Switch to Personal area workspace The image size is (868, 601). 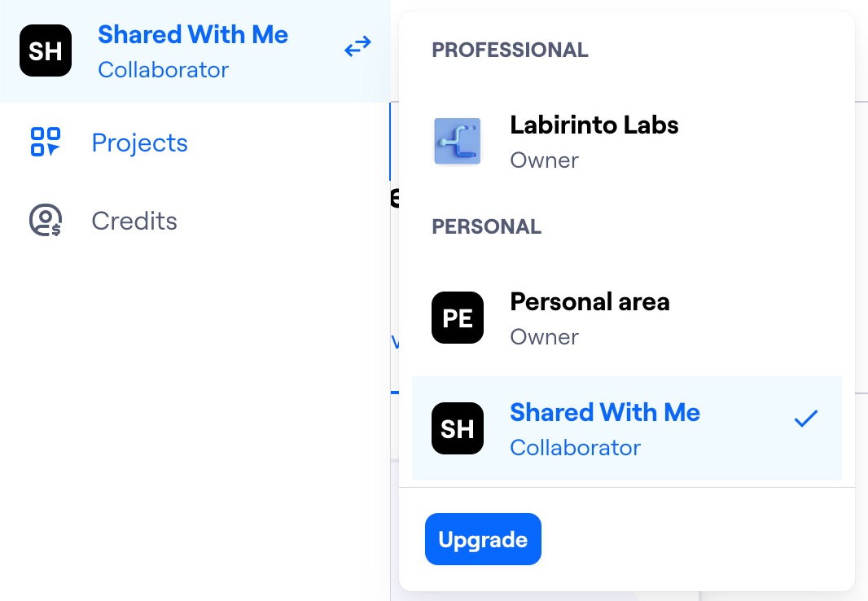click(x=627, y=318)
